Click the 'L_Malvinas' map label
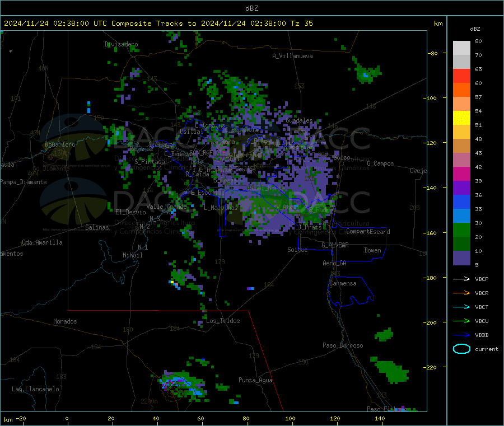Image resolution: width=504 pixels, height=426 pixels. (221, 208)
